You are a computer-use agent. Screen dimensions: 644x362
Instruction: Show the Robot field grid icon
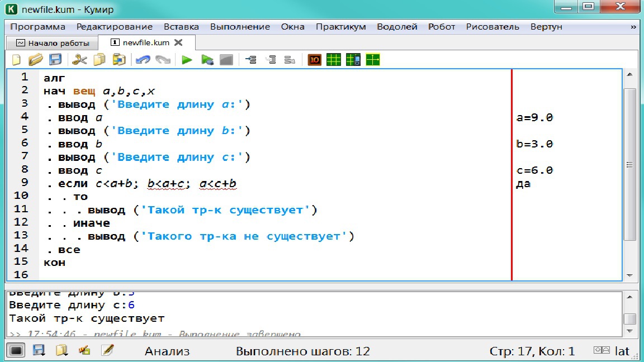pos(334,60)
